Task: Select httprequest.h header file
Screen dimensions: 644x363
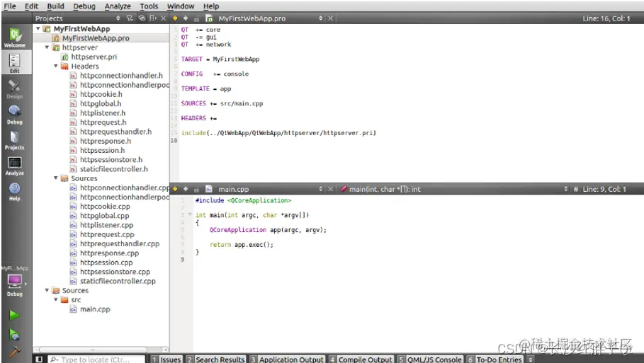Action: click(x=103, y=122)
